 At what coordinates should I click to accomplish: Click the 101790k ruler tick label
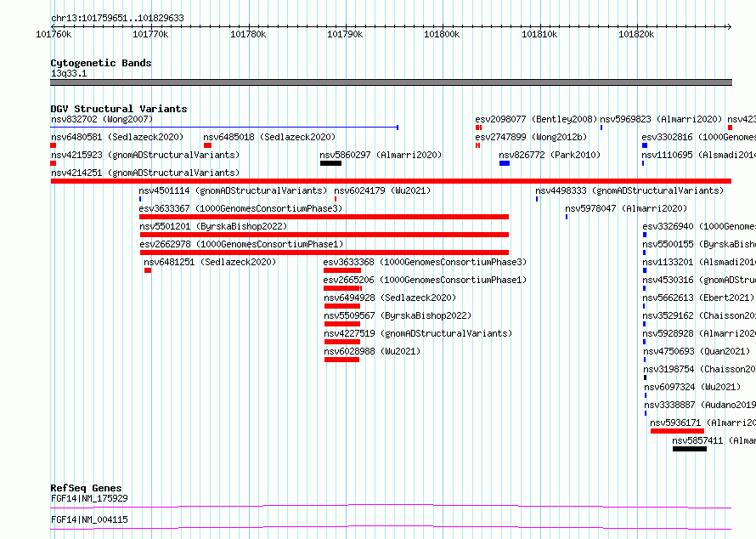345,34
